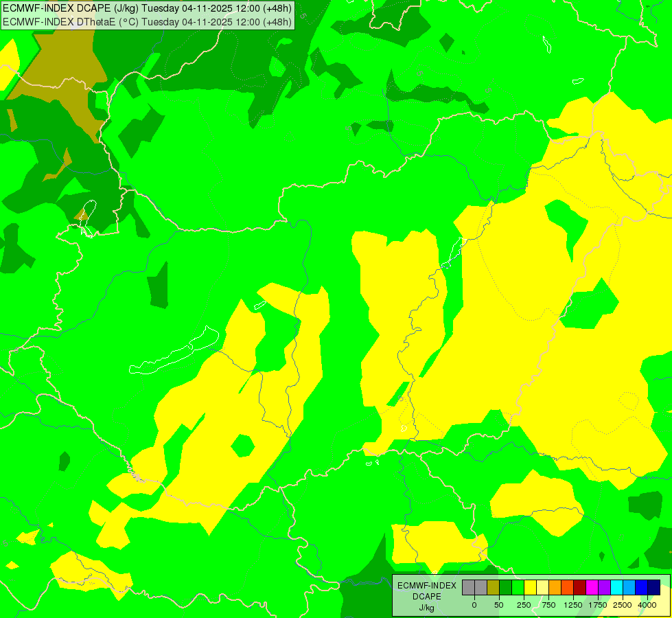Click the dark green legend swatch
Image resolution: width=672 pixels, height=618 pixels.
point(505,588)
